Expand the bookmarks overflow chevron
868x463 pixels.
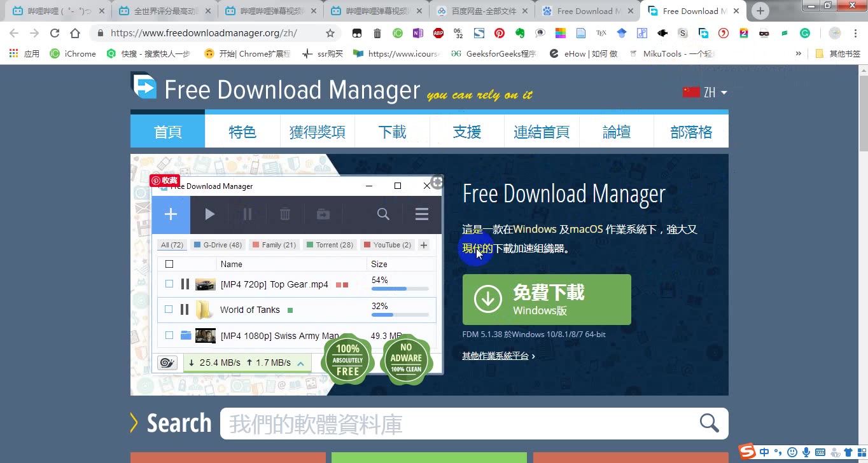(x=798, y=53)
